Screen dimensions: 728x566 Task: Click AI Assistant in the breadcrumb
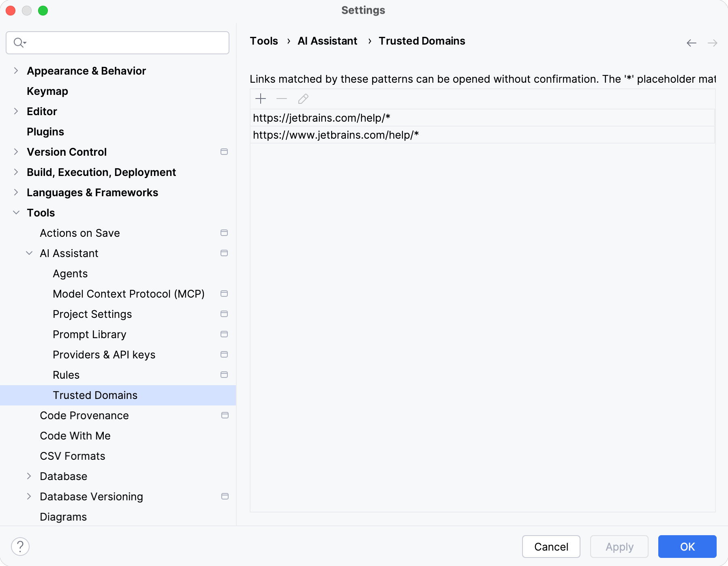(x=327, y=41)
